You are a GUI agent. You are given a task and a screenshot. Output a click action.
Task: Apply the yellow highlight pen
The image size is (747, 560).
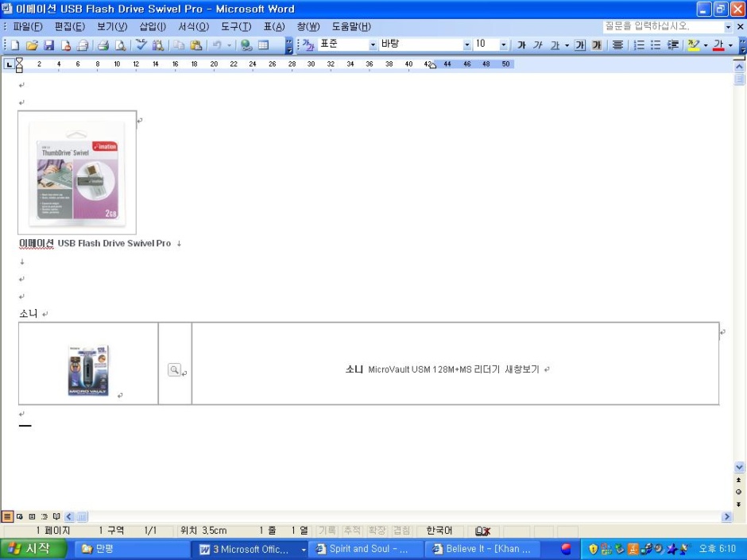point(694,45)
